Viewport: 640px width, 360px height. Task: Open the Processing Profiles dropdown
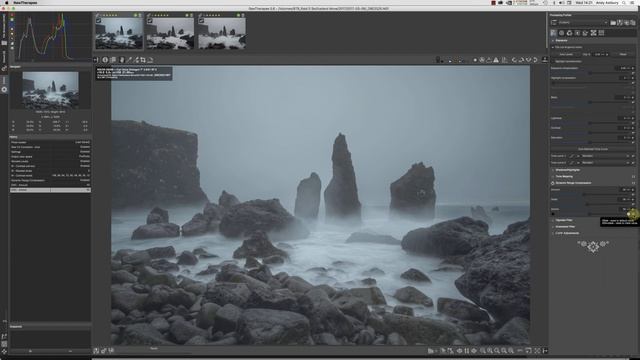583,23
